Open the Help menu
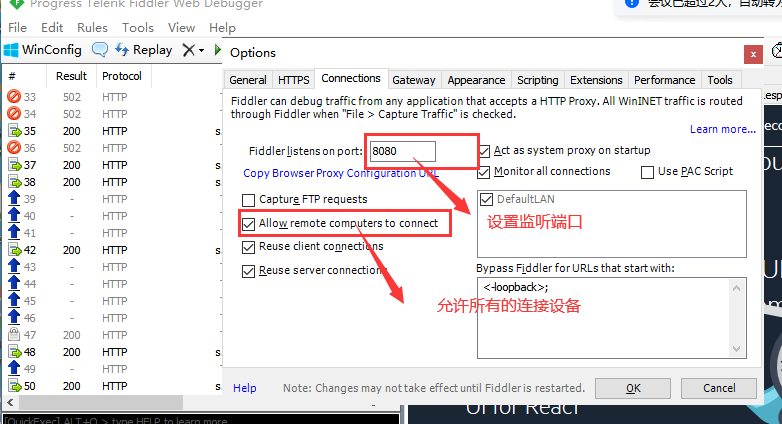 coord(222,27)
